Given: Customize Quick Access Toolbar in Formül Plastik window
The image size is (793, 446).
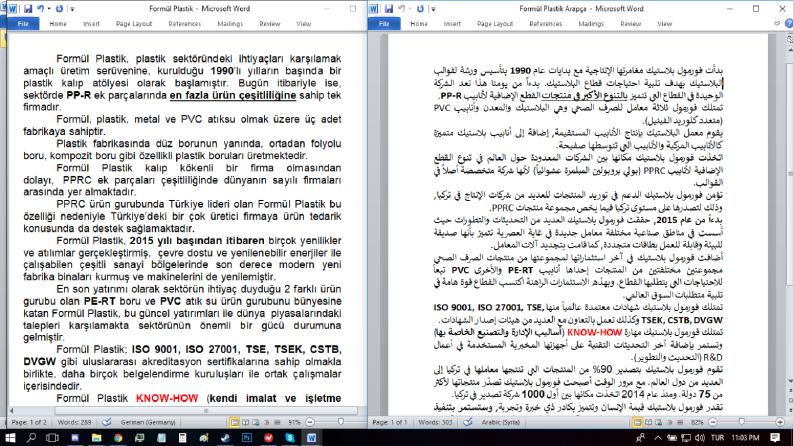Looking at the screenshot, I should [x=72, y=9].
